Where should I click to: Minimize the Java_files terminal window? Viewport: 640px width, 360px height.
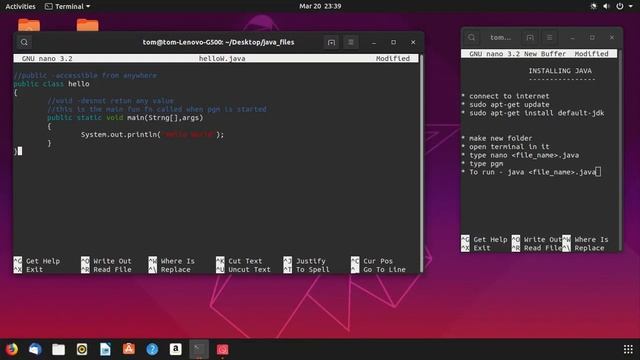click(374, 42)
